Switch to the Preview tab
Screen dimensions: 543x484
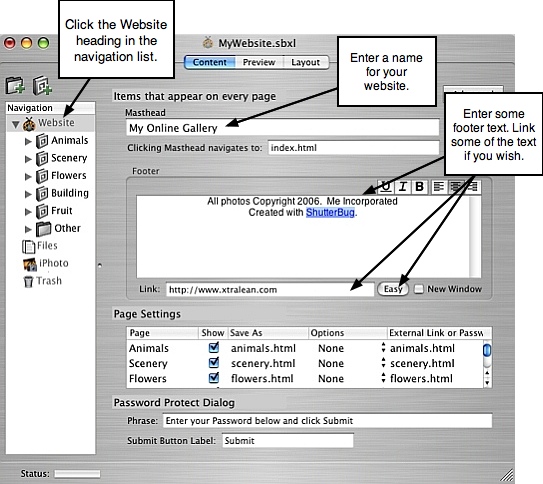(x=259, y=62)
